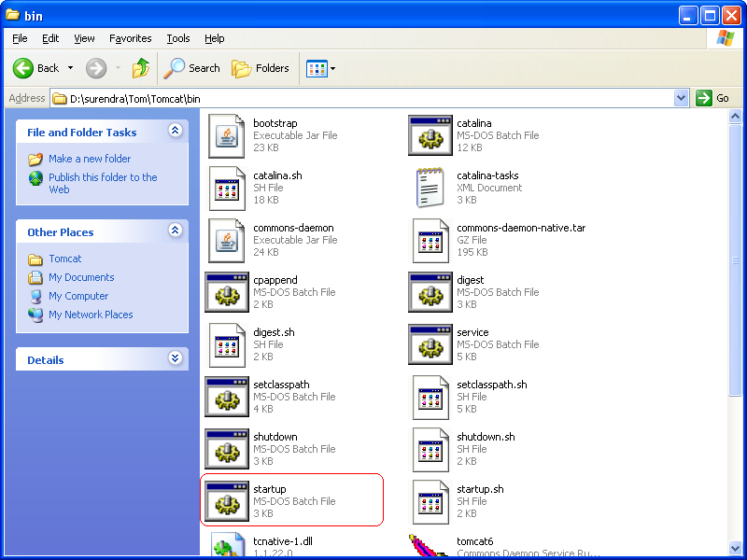Click the cpappend file name
The width and height of the screenshot is (747, 560).
pos(275,280)
